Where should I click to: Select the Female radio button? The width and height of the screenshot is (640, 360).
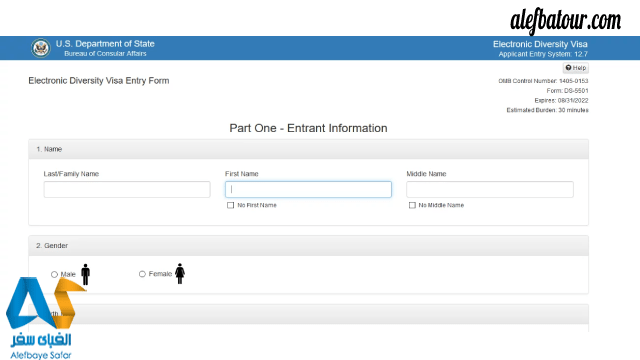point(142,274)
